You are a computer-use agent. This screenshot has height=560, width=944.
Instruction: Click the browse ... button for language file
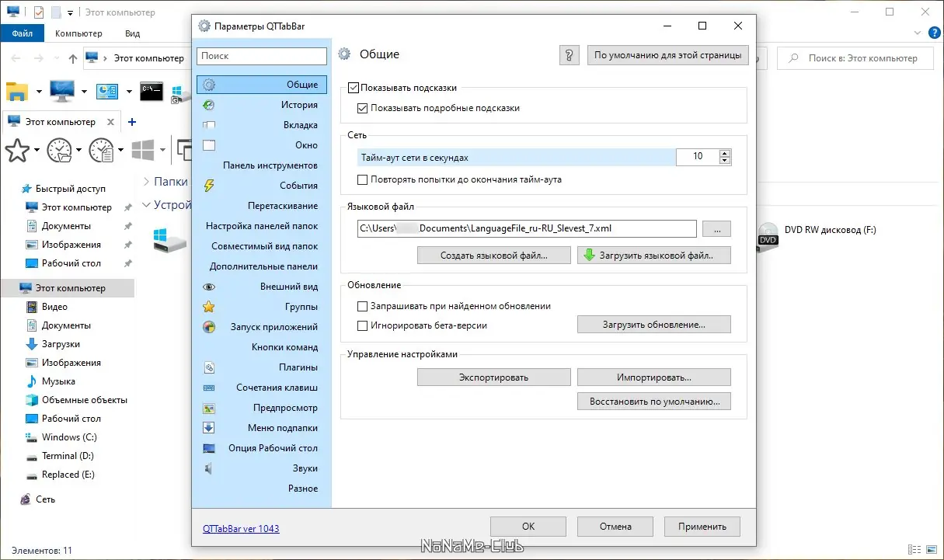[716, 228]
